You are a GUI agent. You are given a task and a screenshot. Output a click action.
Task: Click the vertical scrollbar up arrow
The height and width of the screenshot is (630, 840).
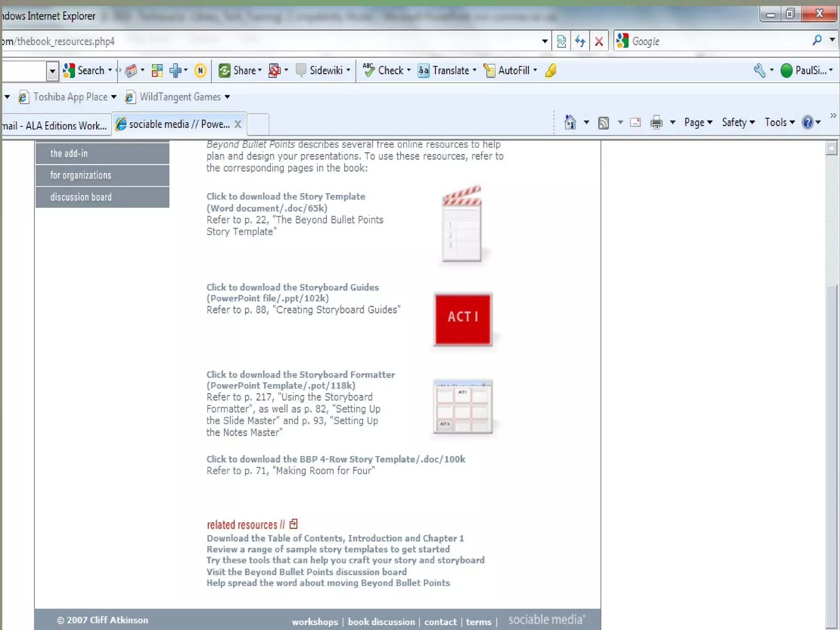[831, 148]
